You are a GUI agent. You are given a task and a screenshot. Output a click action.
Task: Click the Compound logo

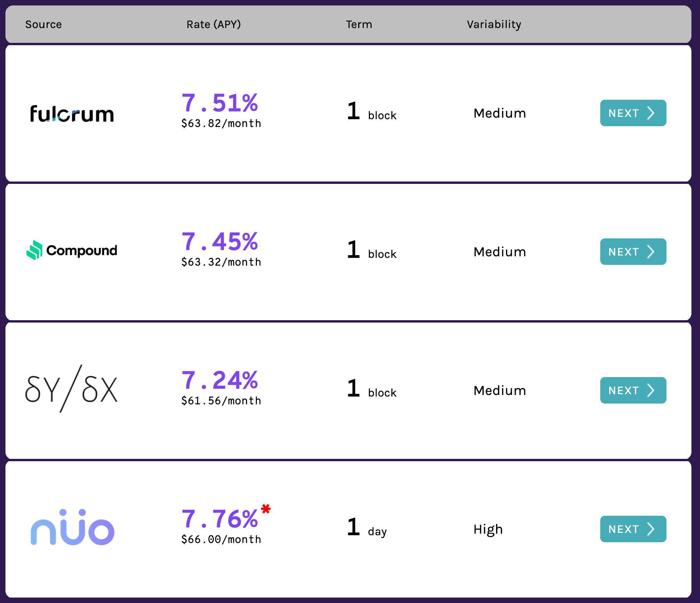[x=72, y=250]
